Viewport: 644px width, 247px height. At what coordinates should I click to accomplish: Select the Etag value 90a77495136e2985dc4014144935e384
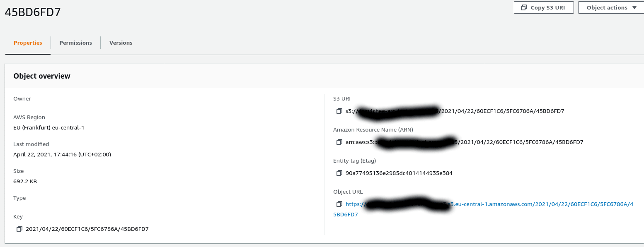coord(399,173)
